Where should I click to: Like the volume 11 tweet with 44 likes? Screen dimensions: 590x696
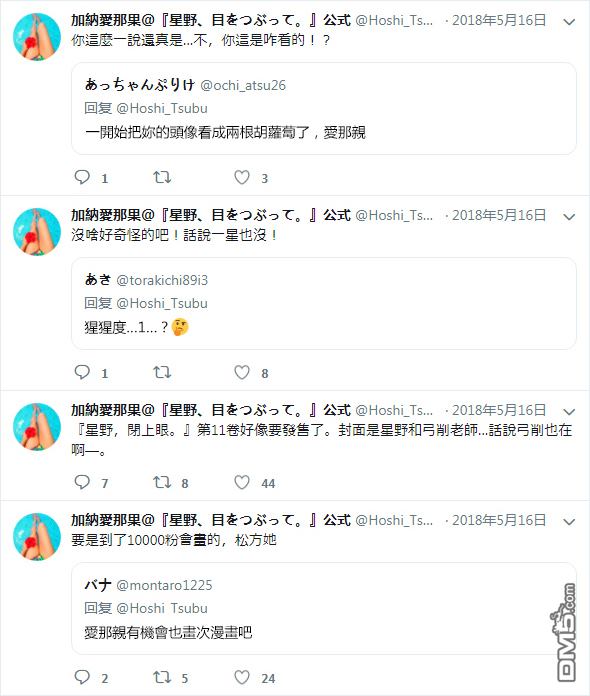pyautogui.click(x=242, y=482)
